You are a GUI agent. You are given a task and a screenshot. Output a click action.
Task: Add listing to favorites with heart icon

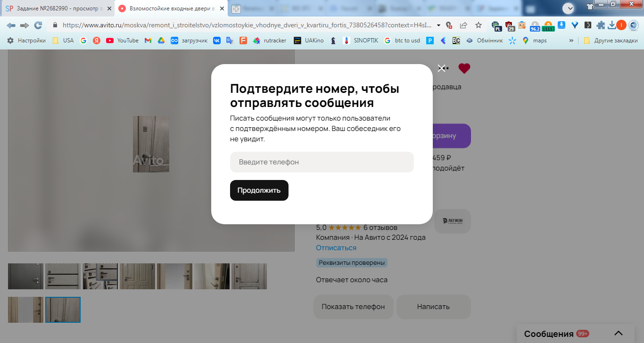[464, 68]
